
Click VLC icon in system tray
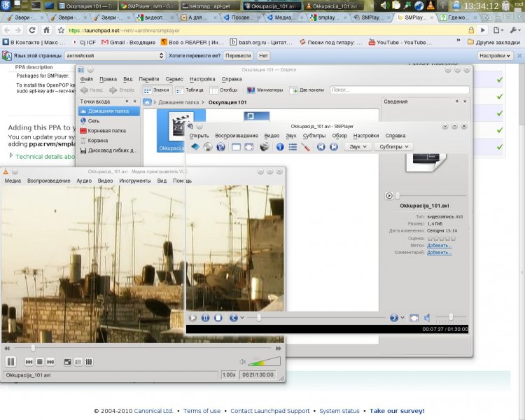(431, 5)
